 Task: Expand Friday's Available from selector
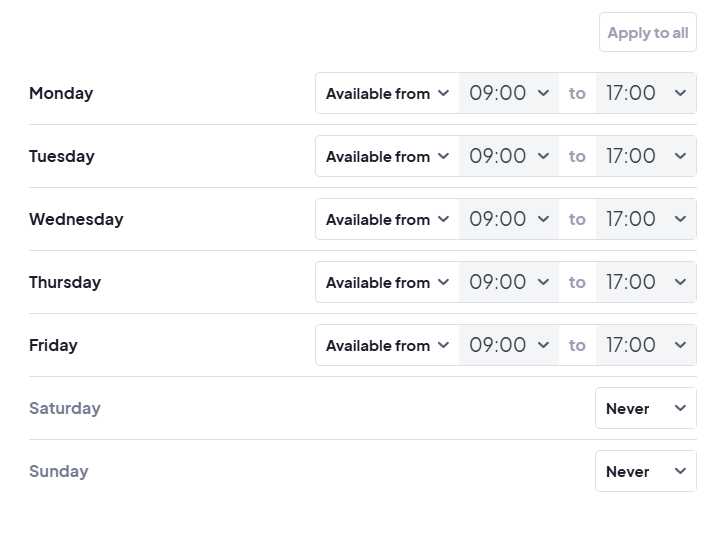387,346
